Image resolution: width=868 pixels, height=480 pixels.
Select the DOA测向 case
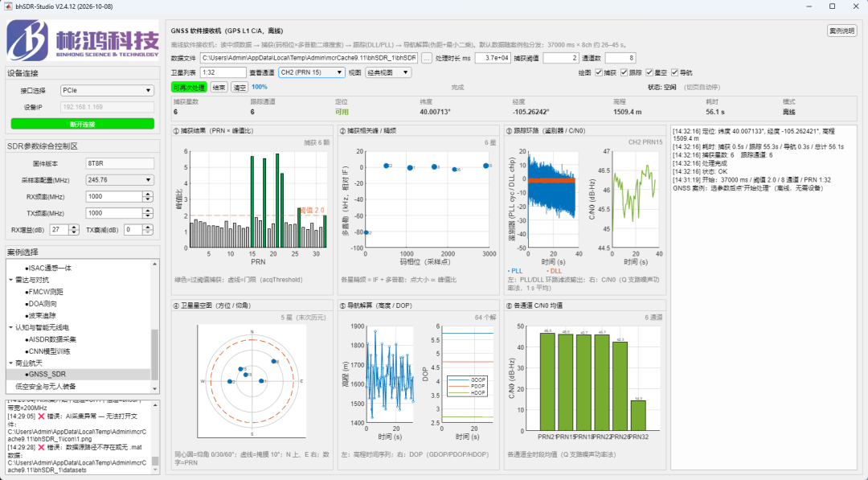point(41,303)
